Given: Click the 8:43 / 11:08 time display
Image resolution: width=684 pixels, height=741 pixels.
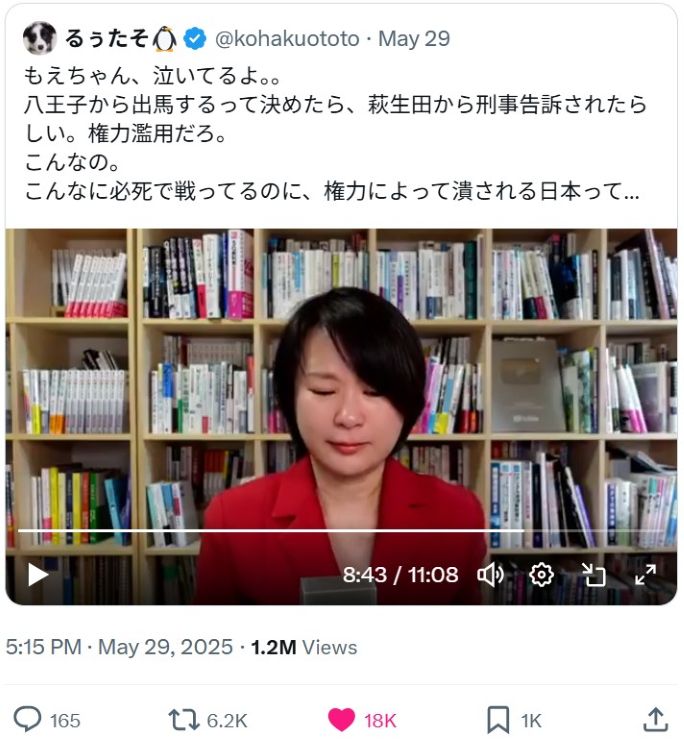Looking at the screenshot, I should click(400, 575).
